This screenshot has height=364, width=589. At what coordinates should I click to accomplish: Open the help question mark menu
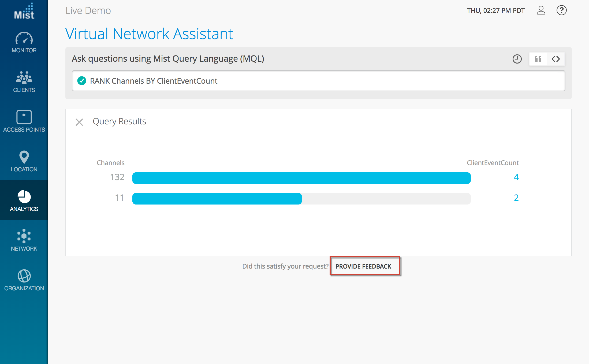561,10
